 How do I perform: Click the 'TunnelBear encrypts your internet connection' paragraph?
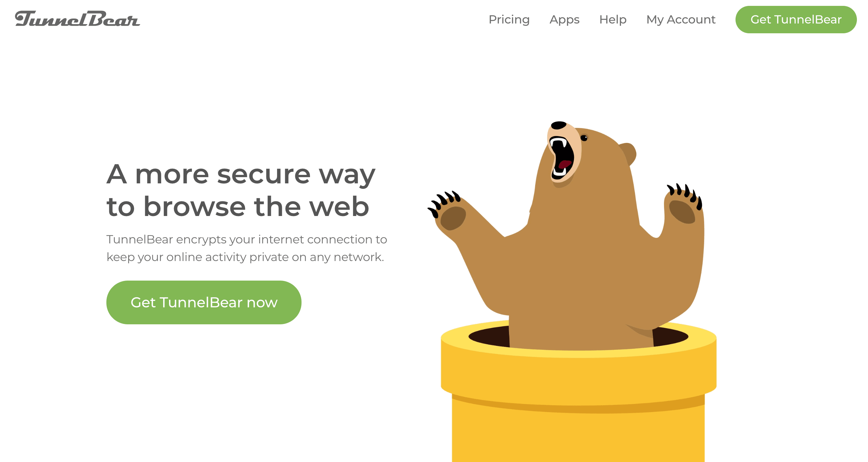[x=247, y=248]
